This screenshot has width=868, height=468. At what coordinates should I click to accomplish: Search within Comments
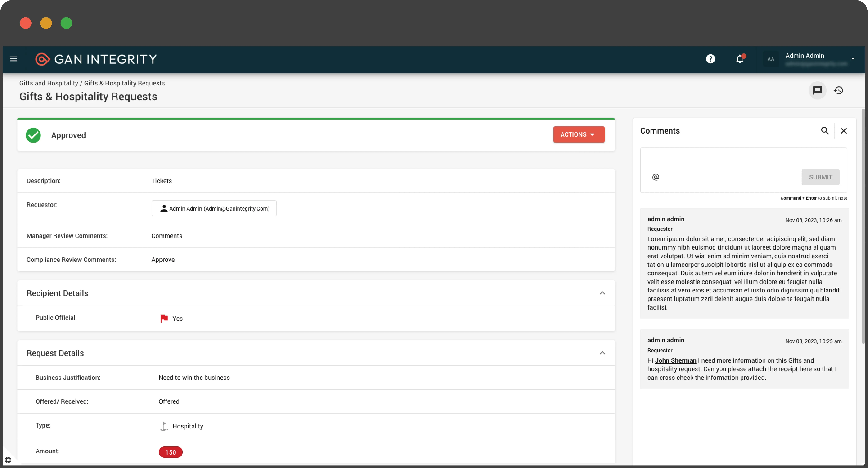click(825, 131)
